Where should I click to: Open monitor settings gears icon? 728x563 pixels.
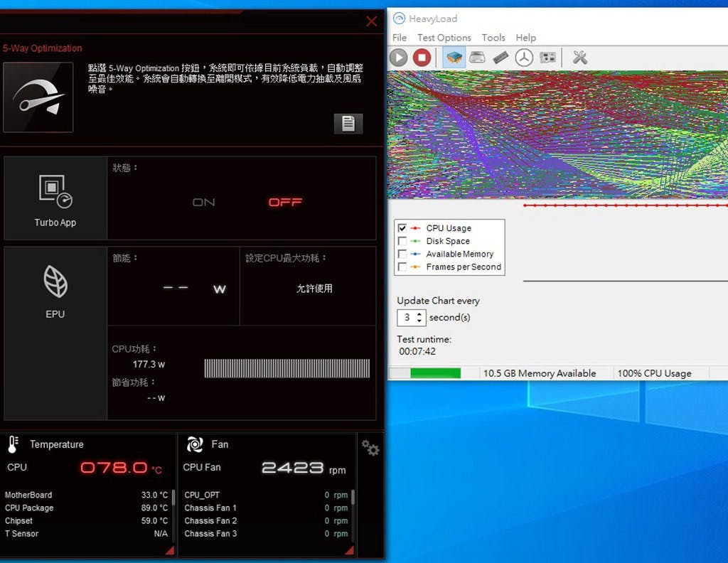click(370, 448)
